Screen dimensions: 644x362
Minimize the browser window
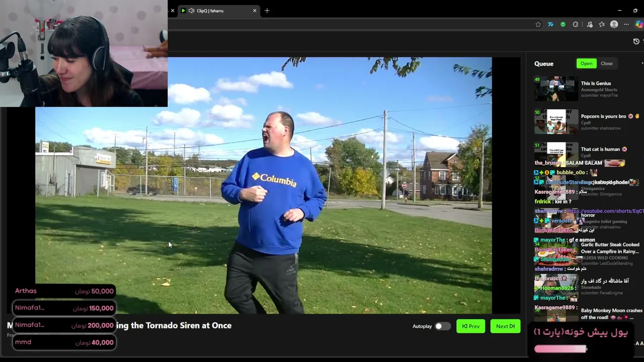tap(619, 11)
